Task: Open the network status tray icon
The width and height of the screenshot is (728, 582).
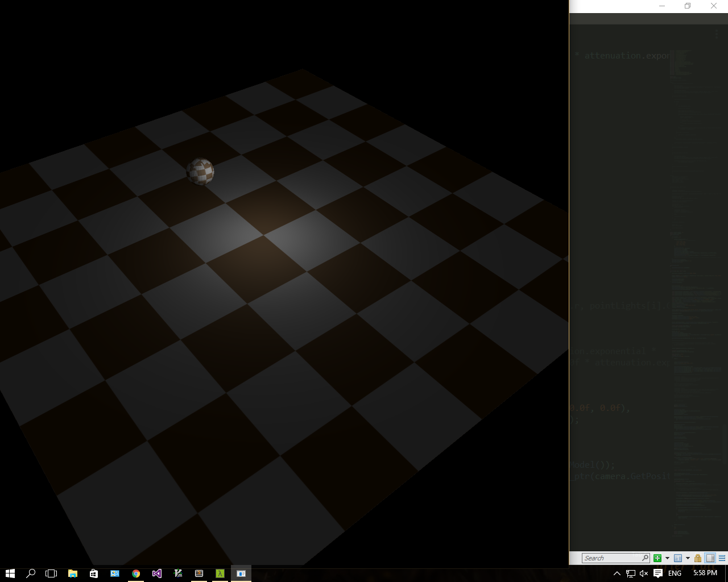Action: point(631,573)
